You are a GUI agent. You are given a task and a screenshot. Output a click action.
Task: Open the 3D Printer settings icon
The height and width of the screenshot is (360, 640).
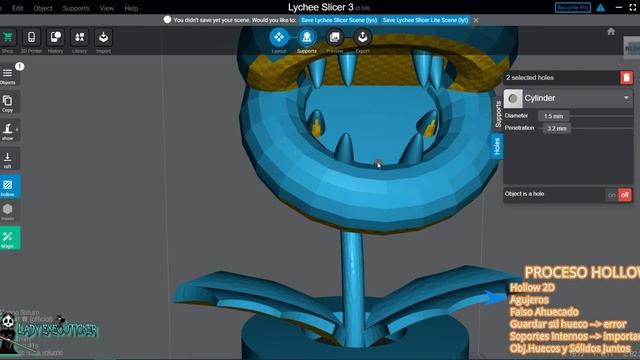pos(31,38)
